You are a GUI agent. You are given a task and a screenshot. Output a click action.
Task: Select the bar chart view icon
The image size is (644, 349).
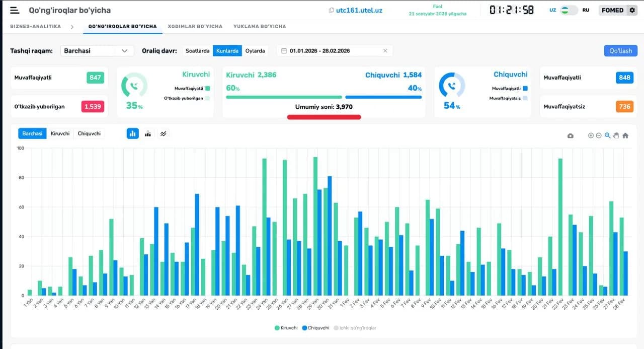click(133, 133)
